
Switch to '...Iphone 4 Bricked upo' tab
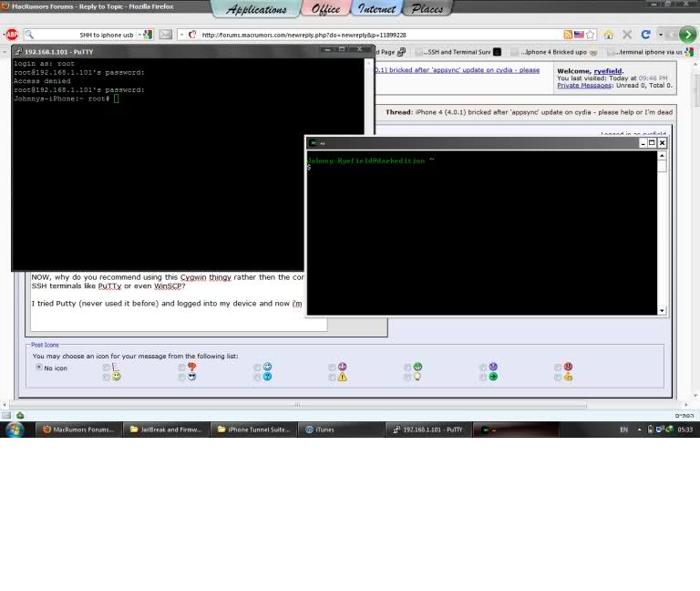[x=554, y=52]
